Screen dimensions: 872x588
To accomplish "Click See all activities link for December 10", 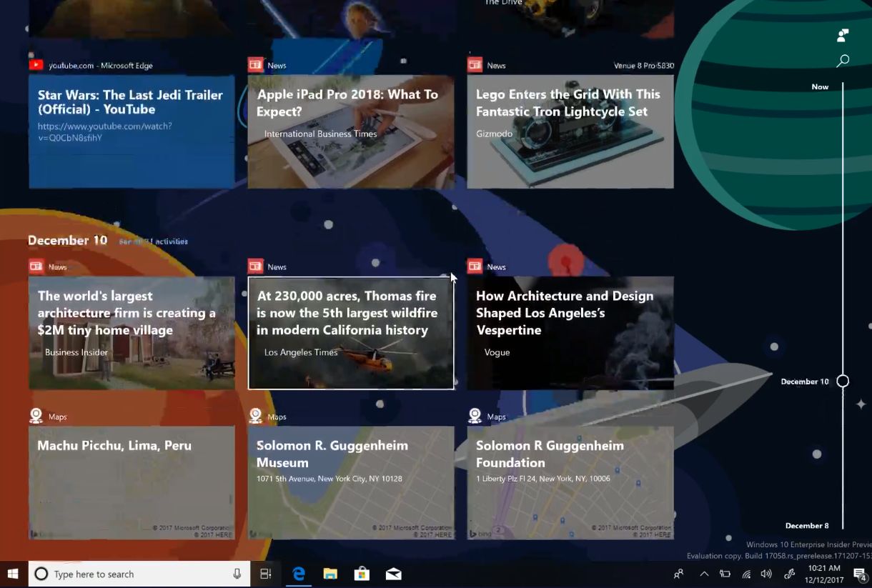I will tap(153, 241).
